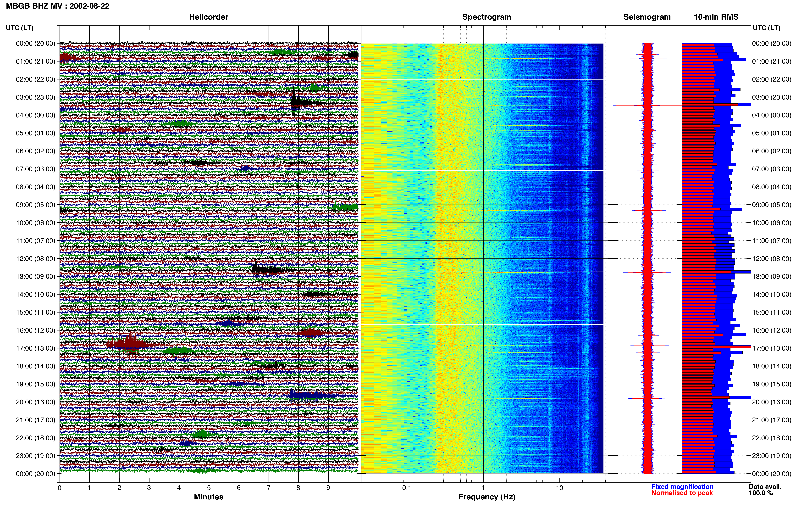Viewport: 812px width, 508px height.
Task: Click left time label 20:00 (16:00)
Action: tap(36, 402)
